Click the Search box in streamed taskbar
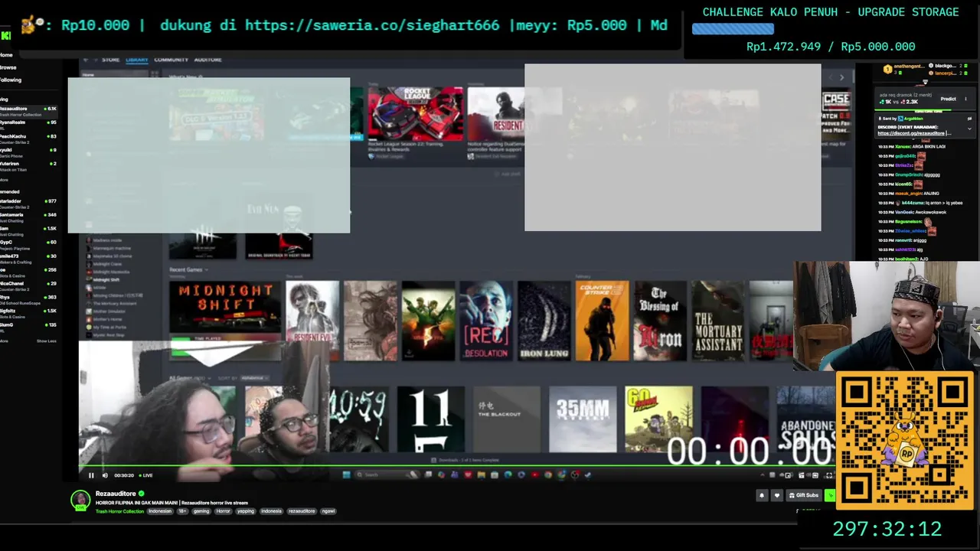The image size is (980, 551). 387,475
